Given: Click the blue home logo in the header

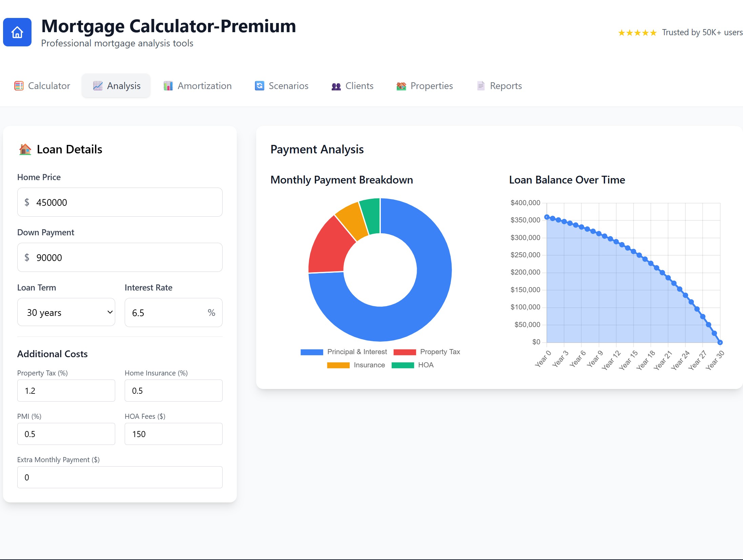Looking at the screenshot, I should coord(17,32).
